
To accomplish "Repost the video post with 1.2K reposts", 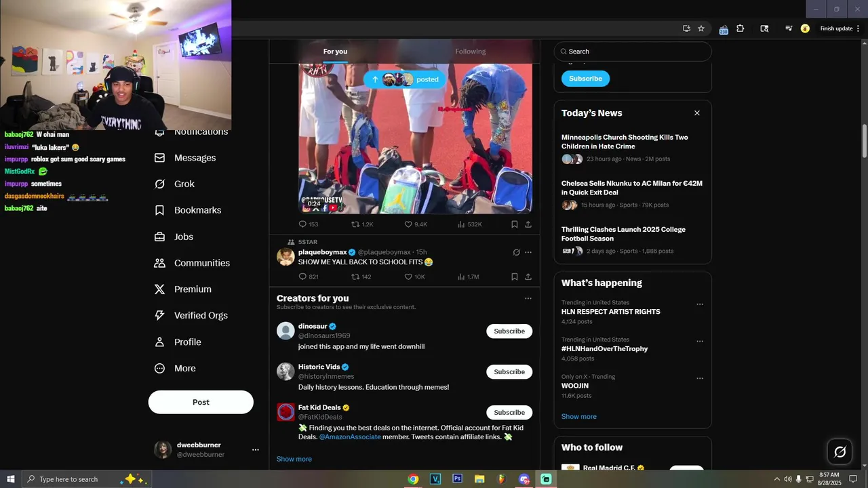I will click(x=361, y=224).
